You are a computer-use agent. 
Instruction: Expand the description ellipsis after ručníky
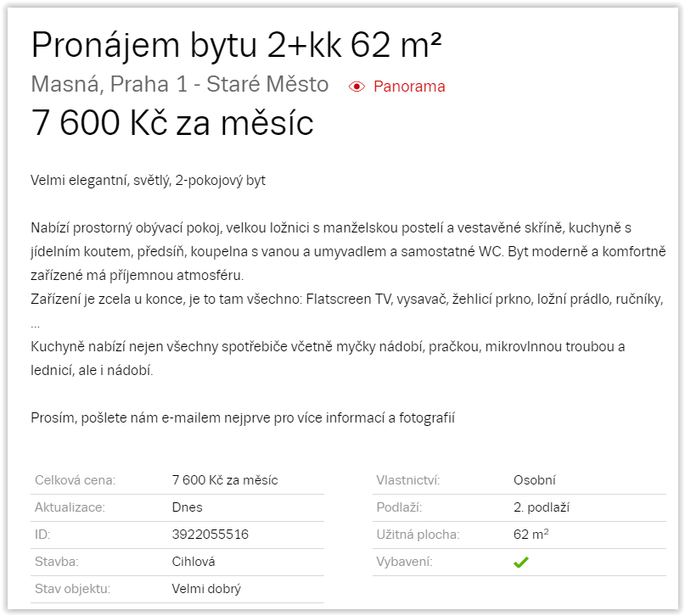tap(35, 325)
